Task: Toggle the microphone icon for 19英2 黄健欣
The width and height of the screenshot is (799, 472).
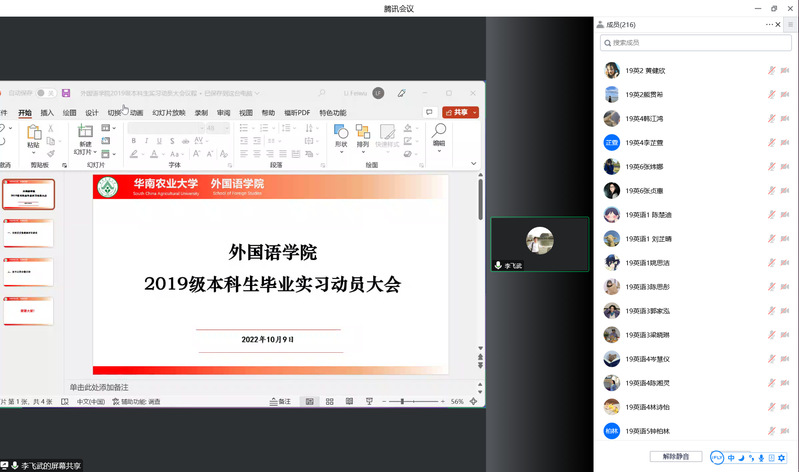Action: click(x=771, y=70)
